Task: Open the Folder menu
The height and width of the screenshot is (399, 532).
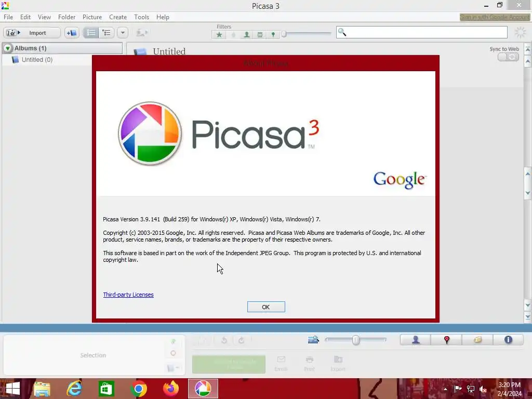Action: tap(66, 17)
